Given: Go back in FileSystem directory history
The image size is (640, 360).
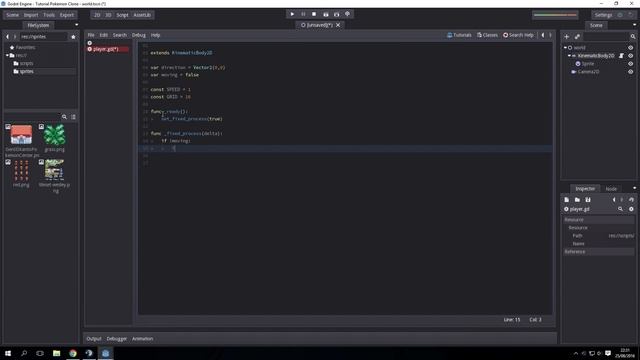Looking at the screenshot, I should click(x=7, y=37).
